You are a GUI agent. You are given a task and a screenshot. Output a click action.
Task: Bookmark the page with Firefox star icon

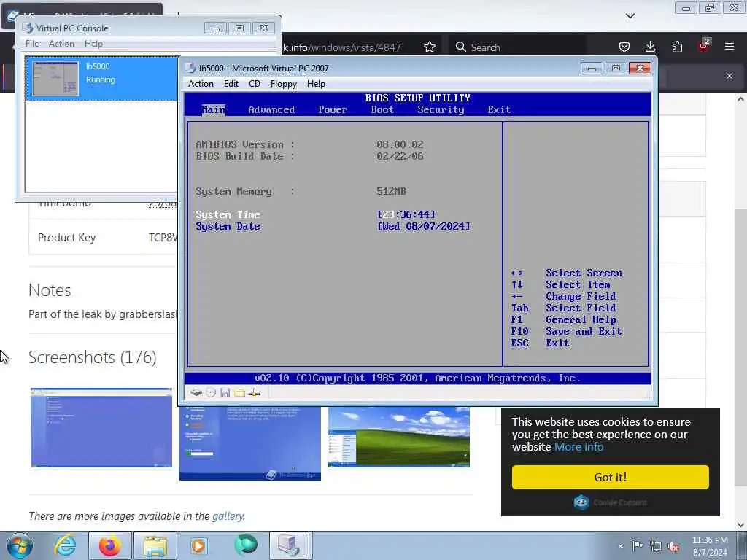click(x=429, y=47)
